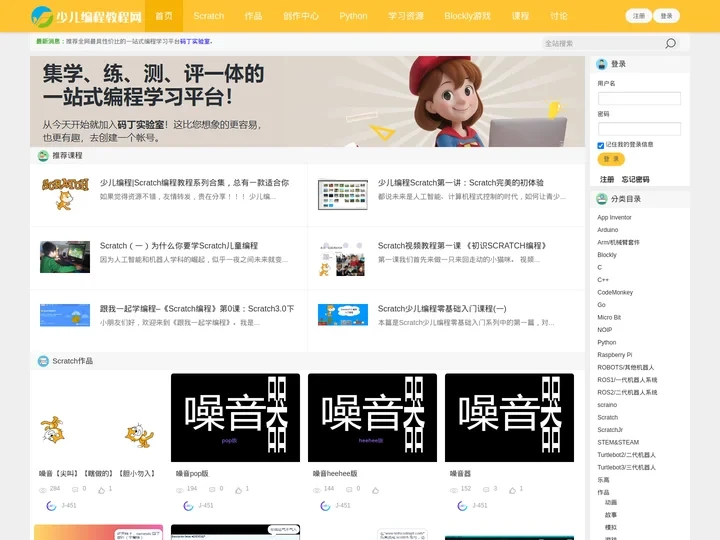
Task: Click the 忘记密码 link
Action: 636,180
